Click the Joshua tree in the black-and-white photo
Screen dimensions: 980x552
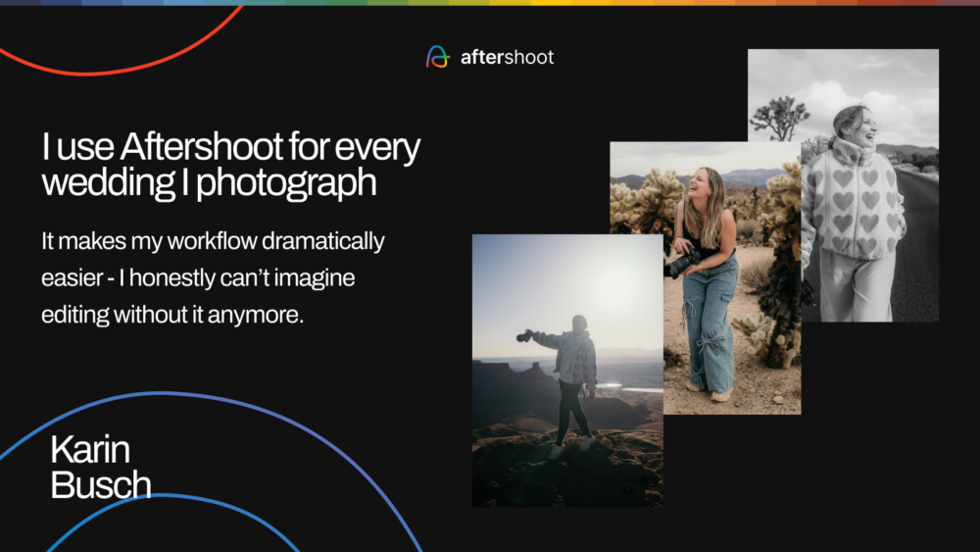click(x=779, y=118)
